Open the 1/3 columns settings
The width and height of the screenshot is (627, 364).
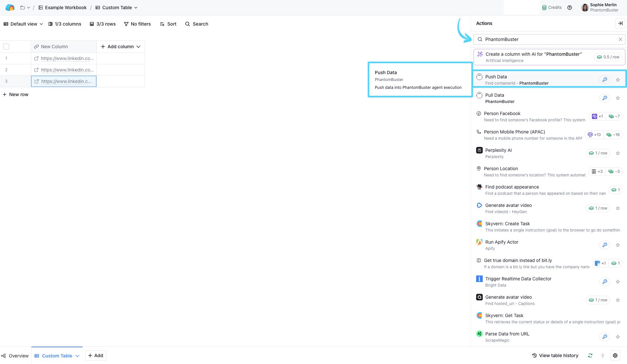tap(65, 24)
